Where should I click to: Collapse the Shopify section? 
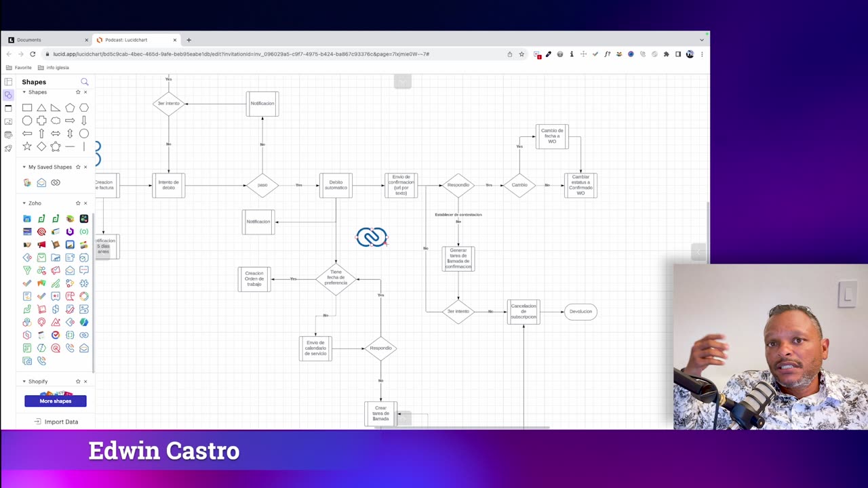tap(24, 382)
